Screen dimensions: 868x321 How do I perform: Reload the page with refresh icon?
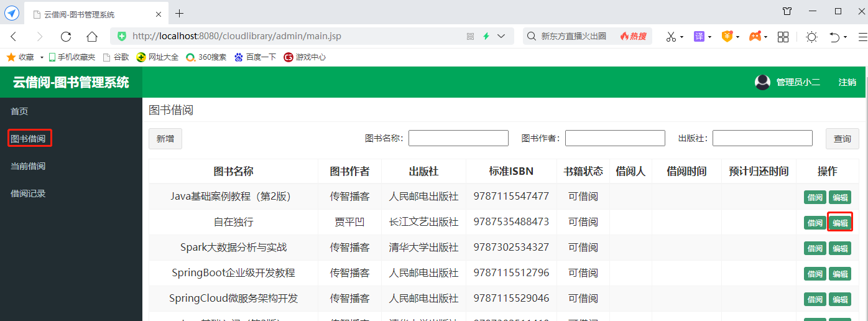66,37
